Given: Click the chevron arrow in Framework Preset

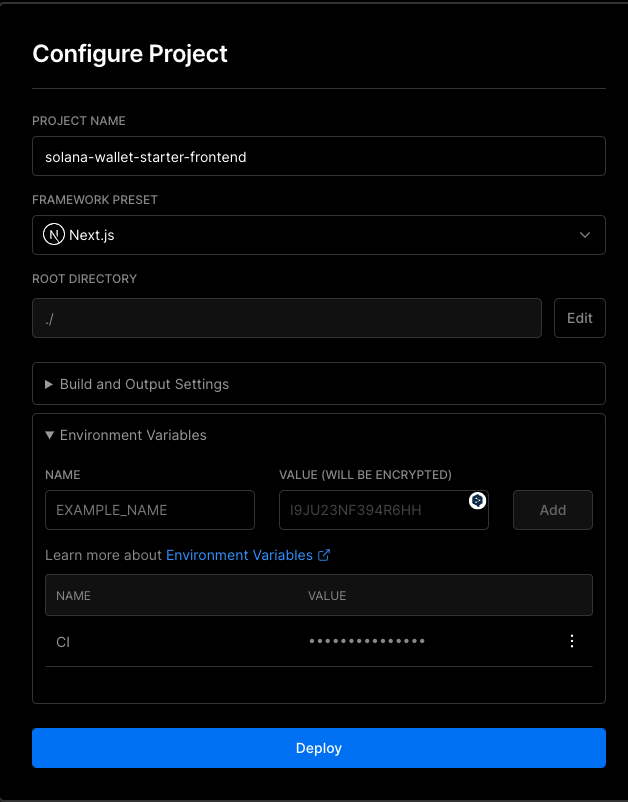Looking at the screenshot, I should tap(585, 235).
